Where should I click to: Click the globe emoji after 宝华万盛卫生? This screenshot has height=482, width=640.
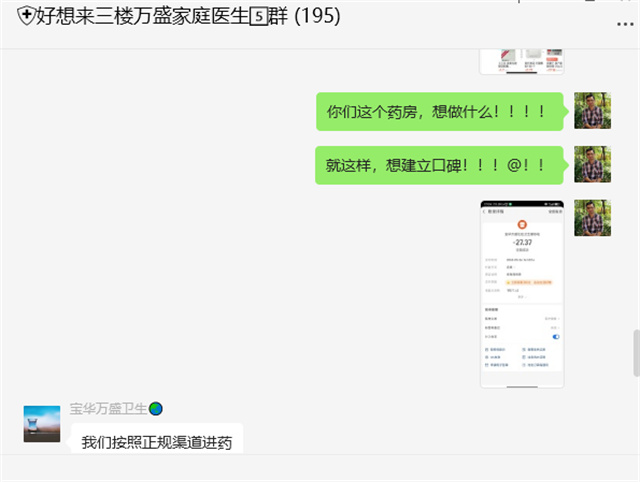pos(156,409)
